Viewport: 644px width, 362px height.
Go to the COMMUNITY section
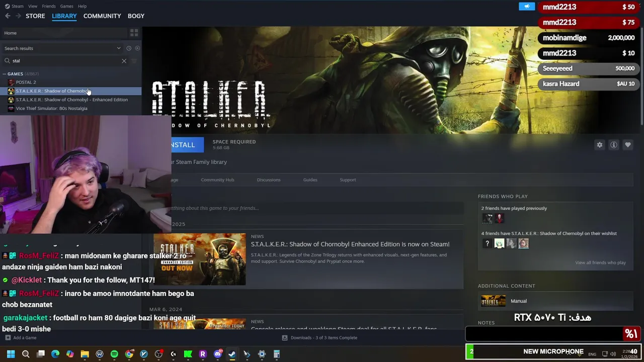coord(102,16)
